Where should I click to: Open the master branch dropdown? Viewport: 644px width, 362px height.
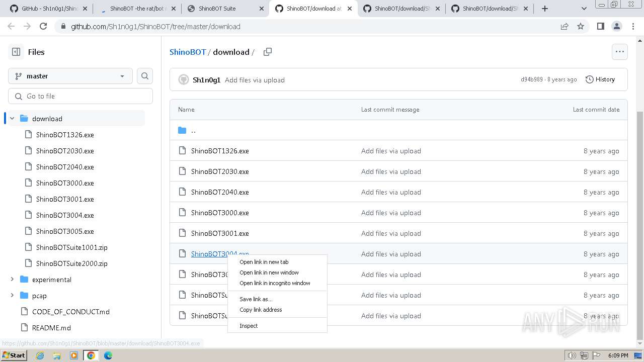tap(70, 76)
